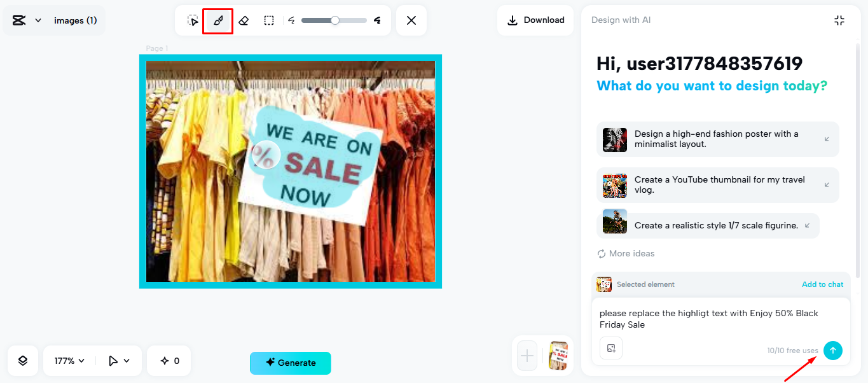Click the fashion poster suggestion thumbnail

[x=615, y=139]
